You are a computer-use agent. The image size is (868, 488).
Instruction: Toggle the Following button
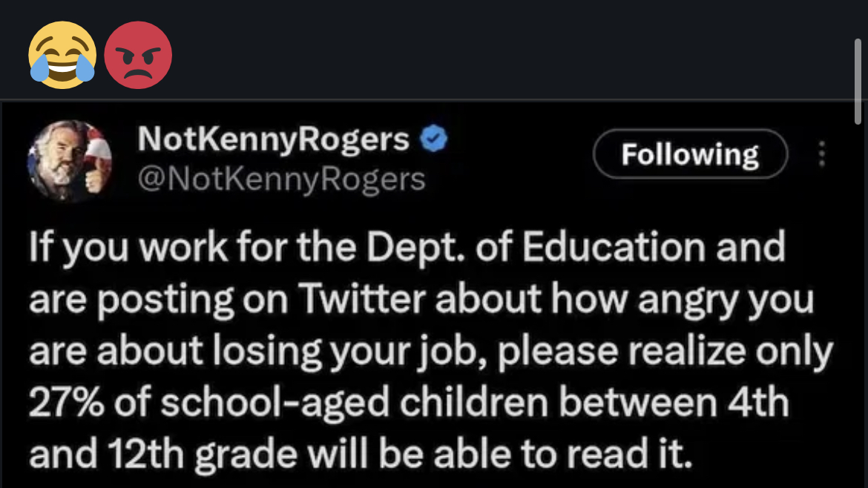(x=690, y=154)
